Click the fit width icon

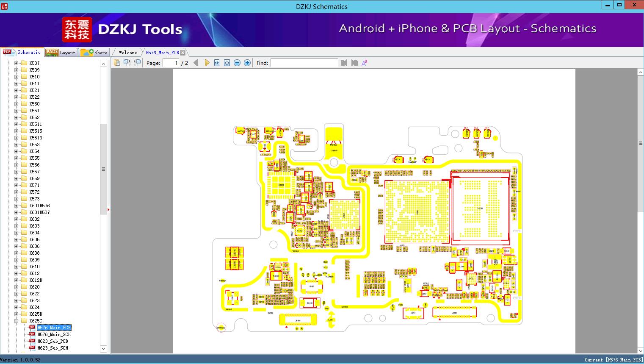[217, 63]
